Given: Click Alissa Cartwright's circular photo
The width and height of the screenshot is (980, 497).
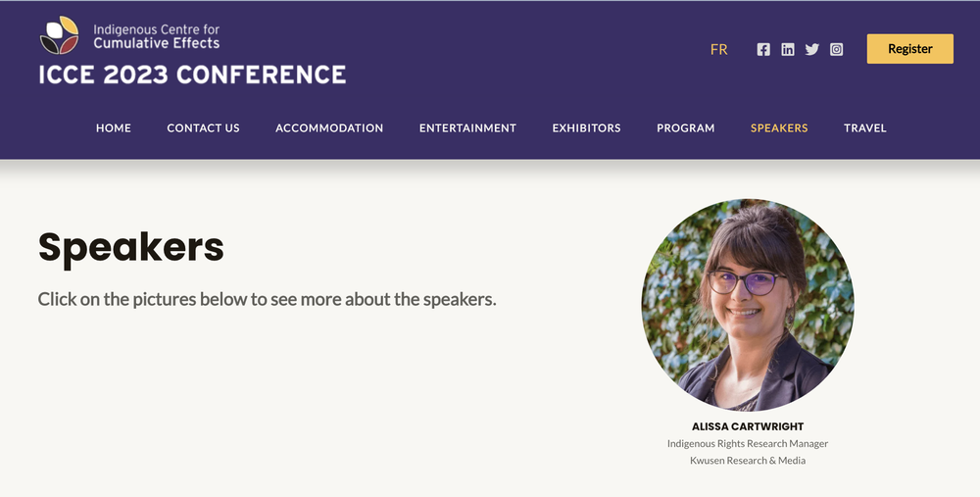Looking at the screenshot, I should click(x=748, y=305).
